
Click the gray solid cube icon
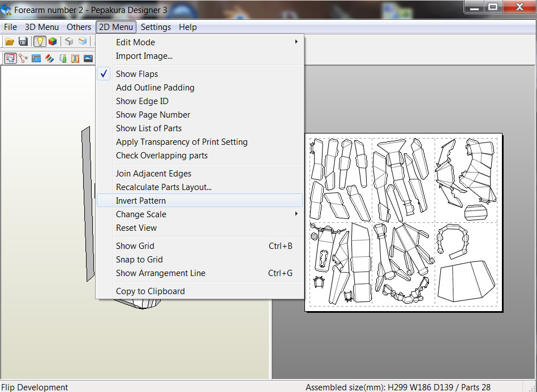point(69,41)
